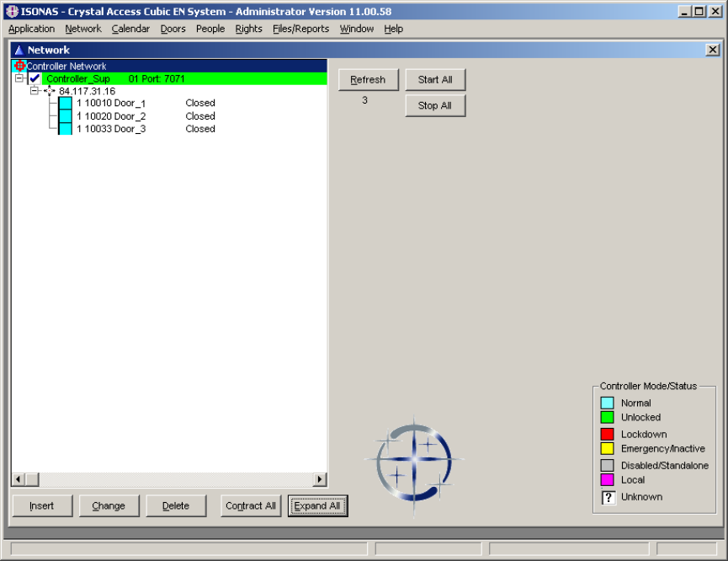
Task: Click the count '3' below Refresh
Action: [365, 100]
